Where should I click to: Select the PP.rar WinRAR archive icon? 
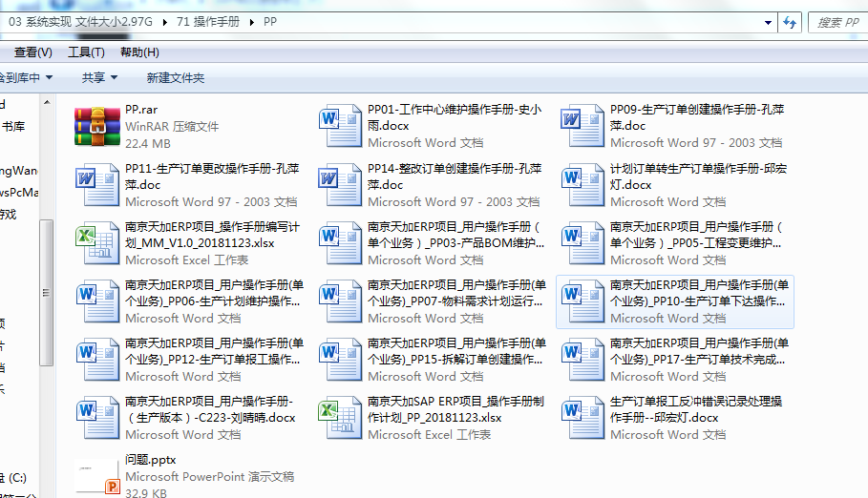coord(97,127)
